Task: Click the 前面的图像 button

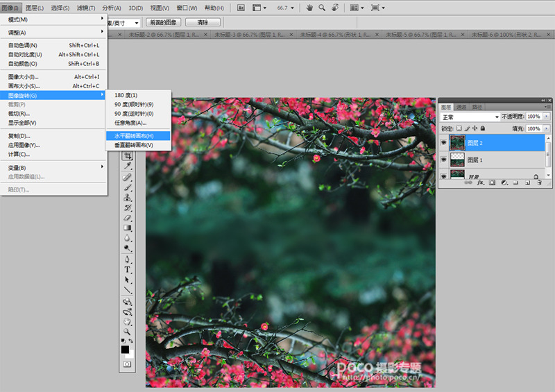Action: click(164, 22)
